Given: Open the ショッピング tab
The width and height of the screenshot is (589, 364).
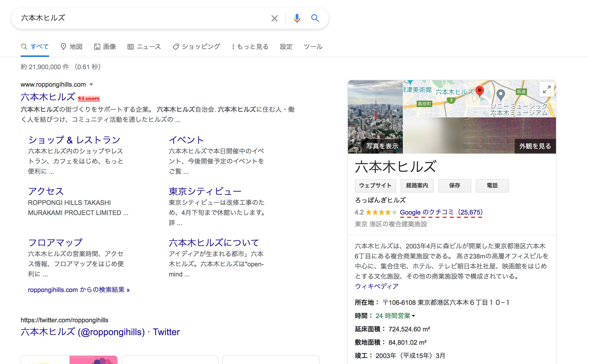Looking at the screenshot, I should coord(196,47).
